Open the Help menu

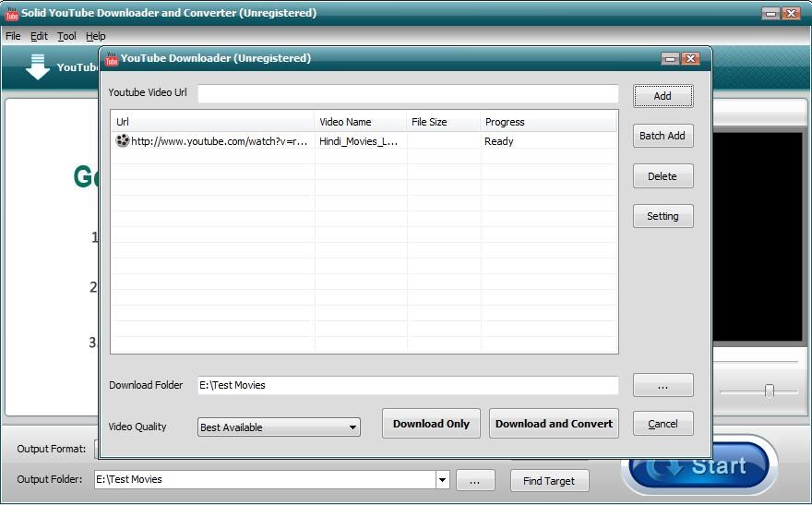tap(96, 36)
